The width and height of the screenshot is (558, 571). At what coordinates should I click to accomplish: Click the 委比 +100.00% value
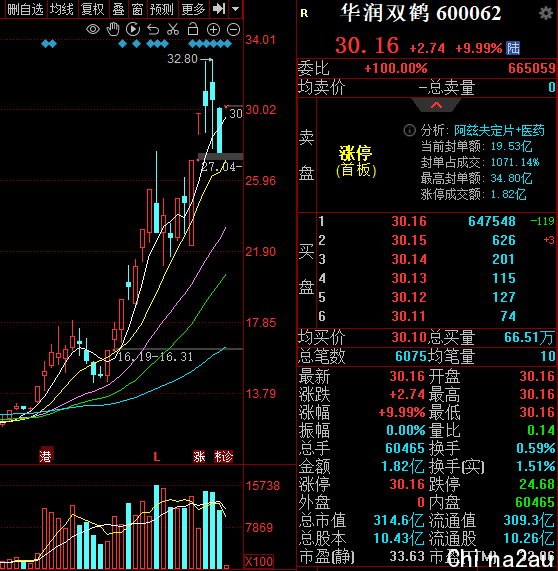coord(396,68)
